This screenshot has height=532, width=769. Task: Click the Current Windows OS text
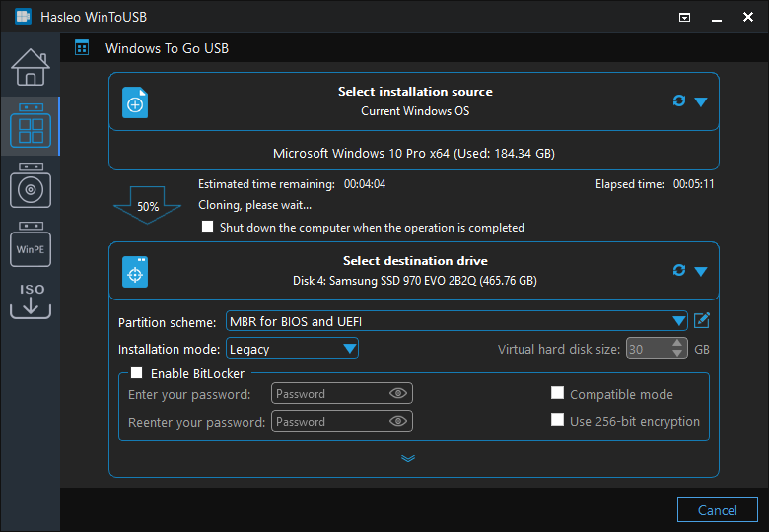point(415,111)
